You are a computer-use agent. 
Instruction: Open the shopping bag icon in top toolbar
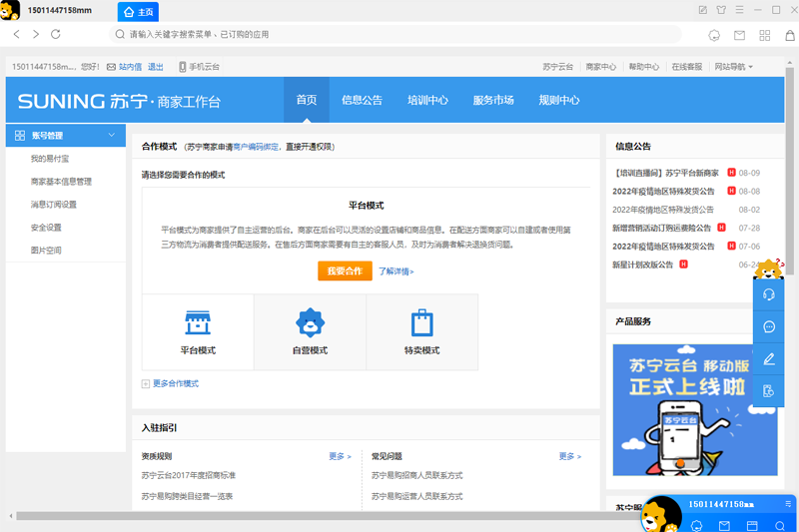[790, 35]
